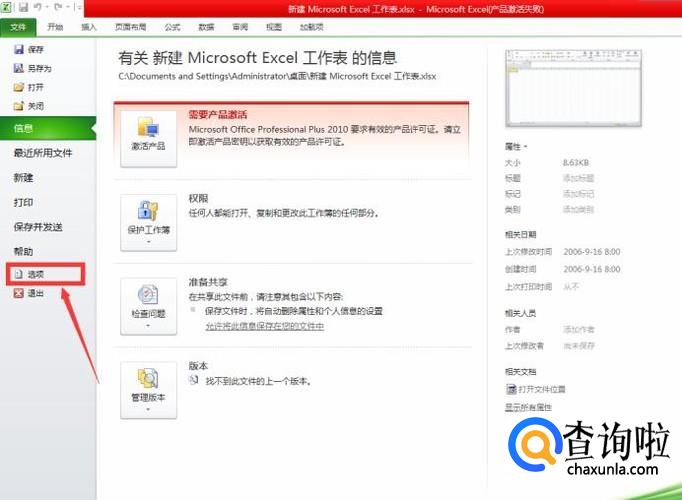Exit Excel using the 退出 icon

19,293
